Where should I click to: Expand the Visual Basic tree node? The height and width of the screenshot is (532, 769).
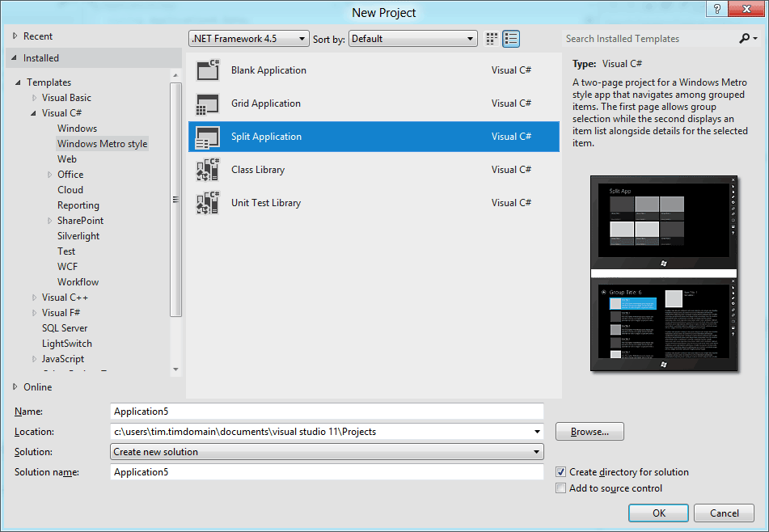point(34,98)
